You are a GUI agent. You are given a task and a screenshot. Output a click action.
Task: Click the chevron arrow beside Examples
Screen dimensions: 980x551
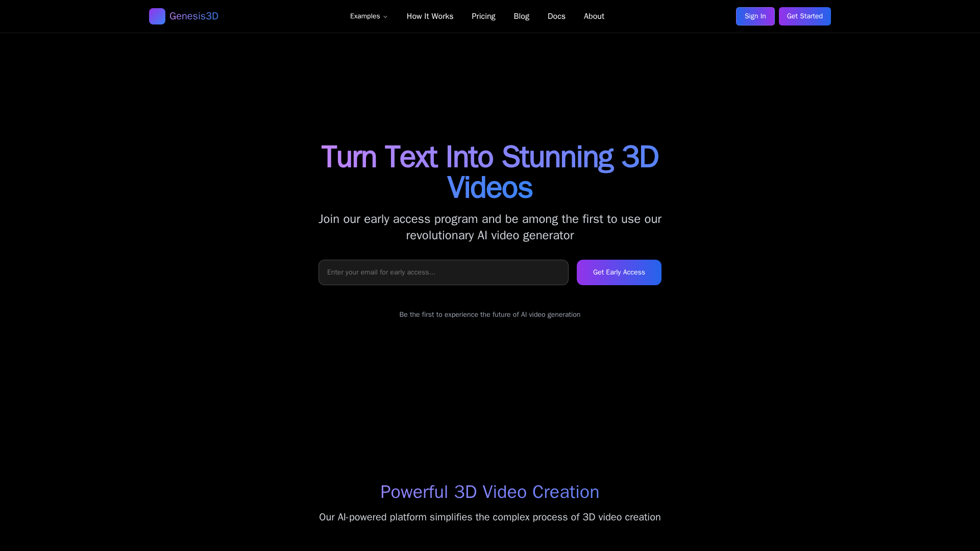(385, 17)
